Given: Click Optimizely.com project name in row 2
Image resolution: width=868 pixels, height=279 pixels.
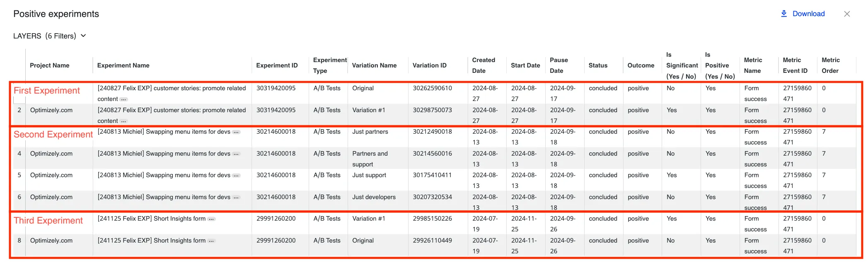Looking at the screenshot, I should click(51, 110).
